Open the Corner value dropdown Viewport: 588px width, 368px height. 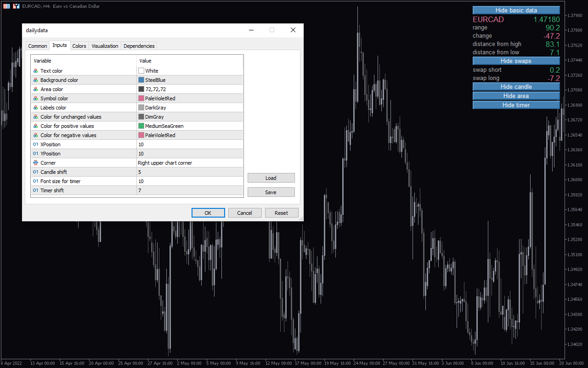pyautogui.click(x=190, y=163)
